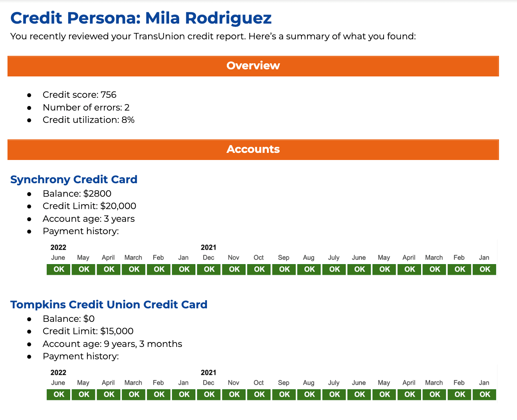Click Tompkins Feb 2021 OK status box
Image resolution: width=517 pixels, height=420 pixels.
(x=459, y=395)
